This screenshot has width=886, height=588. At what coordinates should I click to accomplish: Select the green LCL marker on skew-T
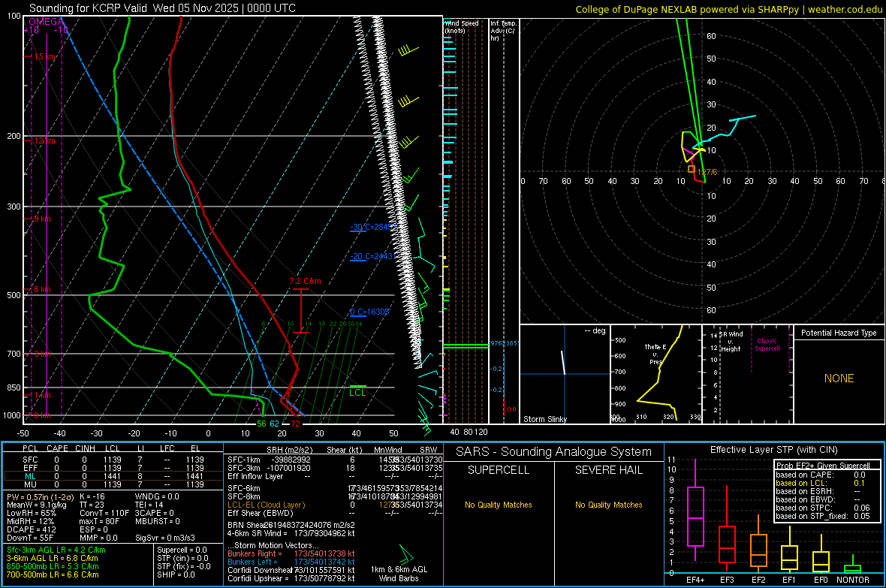[357, 390]
